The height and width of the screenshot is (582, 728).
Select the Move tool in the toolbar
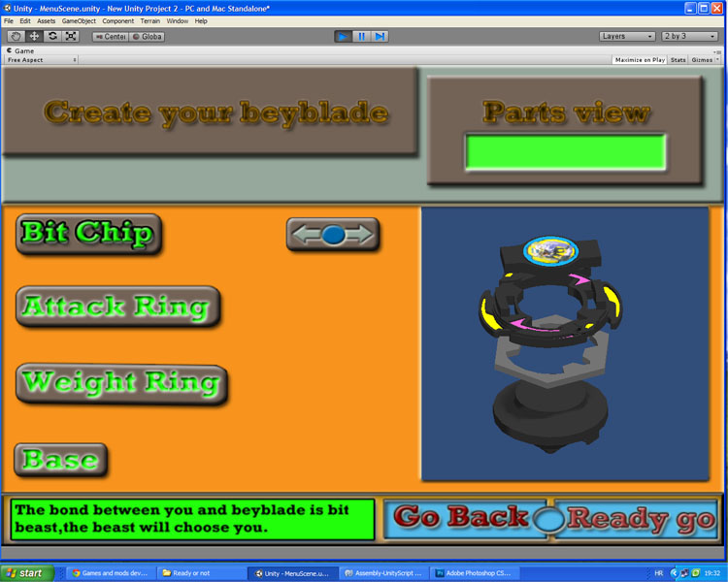click(x=34, y=36)
